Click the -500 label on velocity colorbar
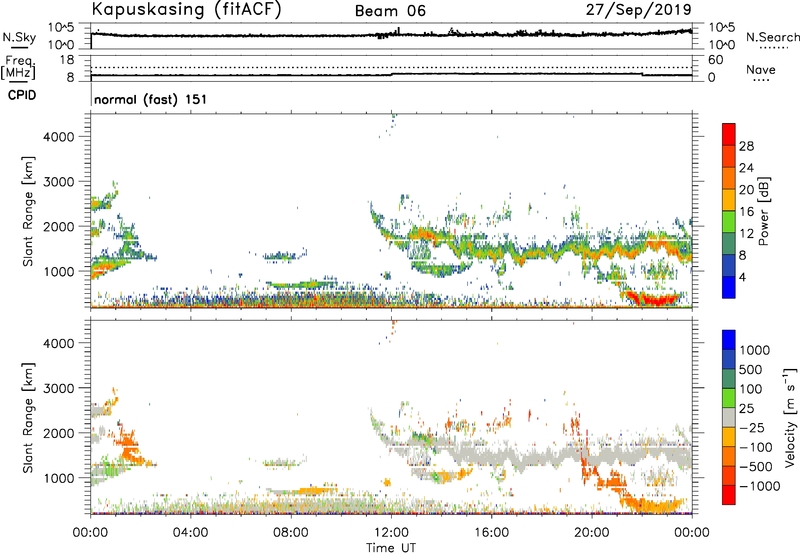 (756, 466)
